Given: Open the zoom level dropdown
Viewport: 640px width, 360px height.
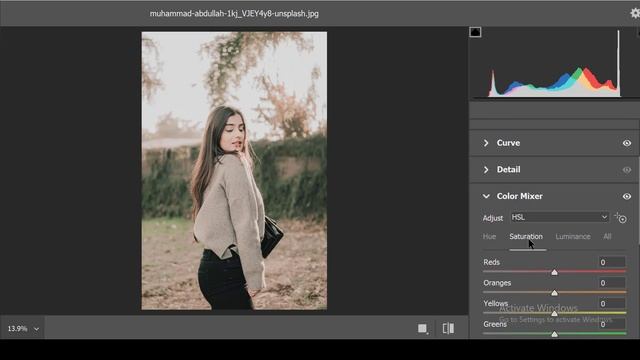Looking at the screenshot, I should (x=36, y=329).
